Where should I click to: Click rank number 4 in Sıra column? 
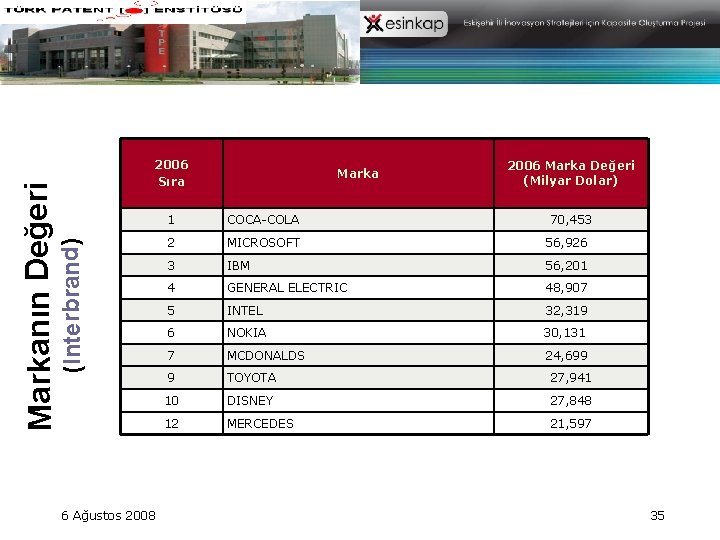(x=171, y=288)
